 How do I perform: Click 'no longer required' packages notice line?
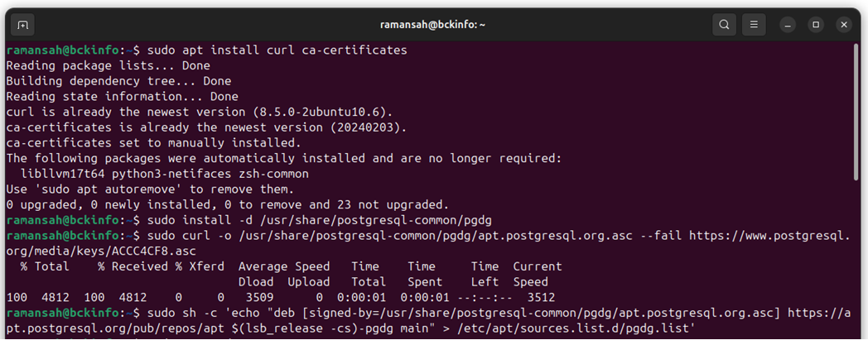[x=284, y=159]
